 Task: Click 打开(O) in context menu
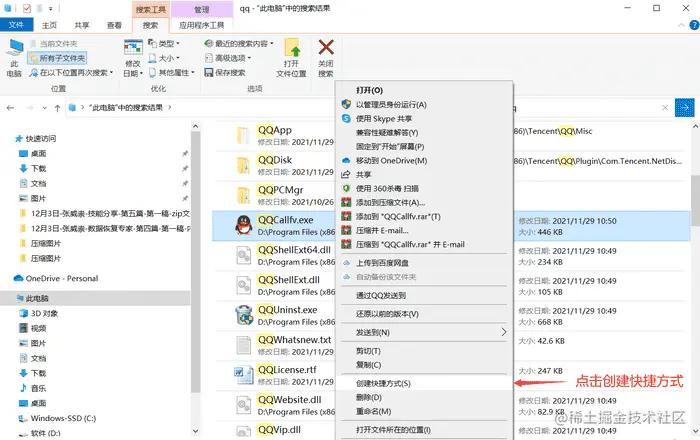pos(369,90)
